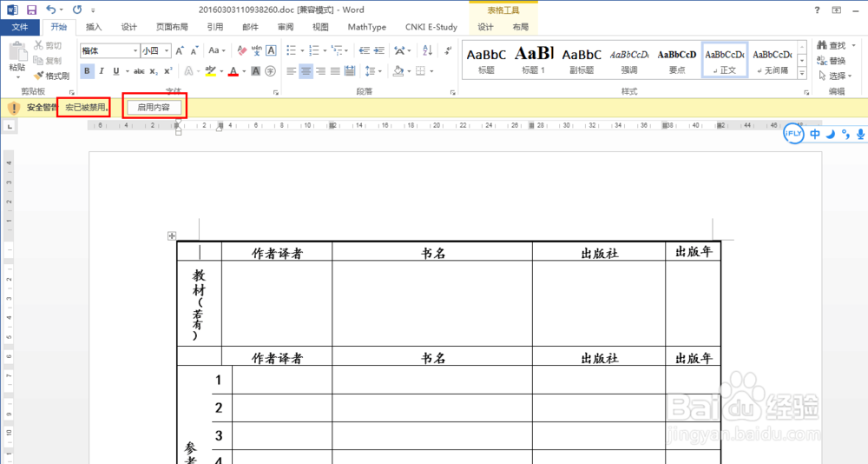Click the Enable Content (启用内容) button

tap(154, 108)
